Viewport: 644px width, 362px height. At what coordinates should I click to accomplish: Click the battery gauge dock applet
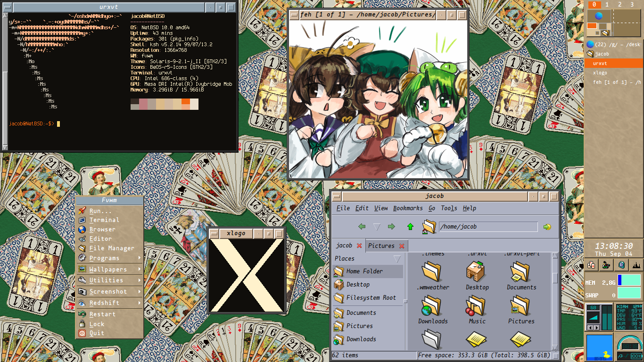[x=629, y=347]
